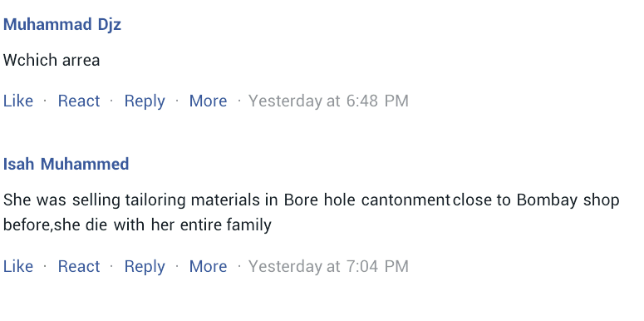The width and height of the screenshot is (644, 321).
Task: React to the 'Wchich arrea' comment
Action: [x=79, y=101]
